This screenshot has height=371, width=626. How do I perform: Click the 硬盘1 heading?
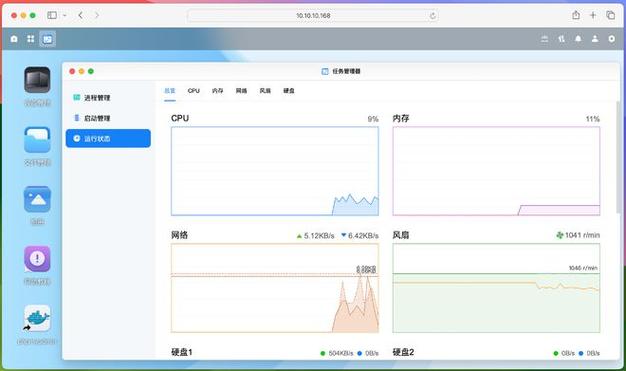[182, 352]
